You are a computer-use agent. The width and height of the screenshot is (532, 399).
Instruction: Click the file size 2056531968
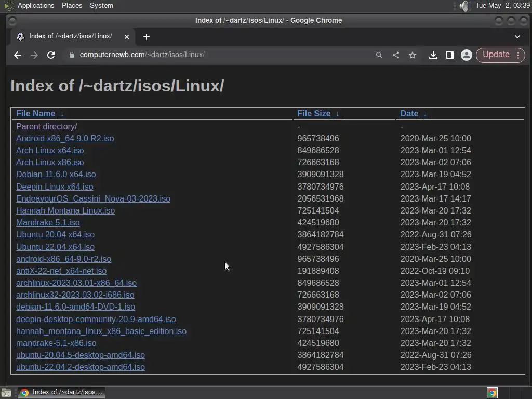click(x=320, y=198)
